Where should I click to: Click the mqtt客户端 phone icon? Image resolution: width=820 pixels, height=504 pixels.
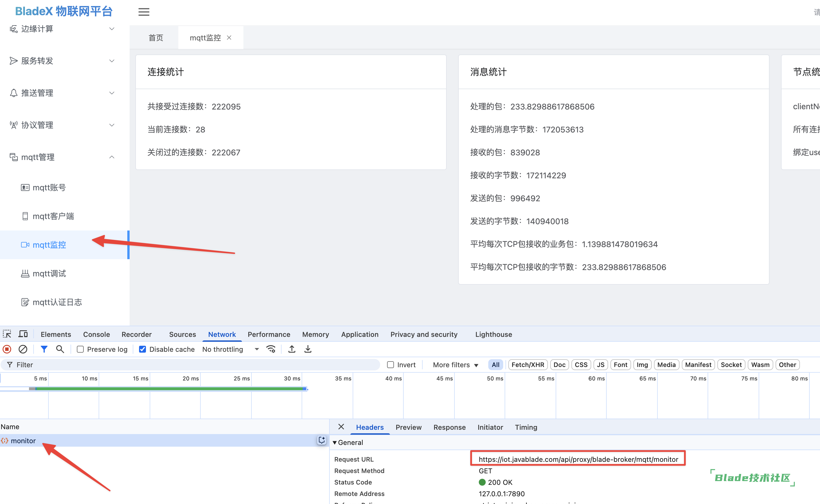(x=25, y=216)
